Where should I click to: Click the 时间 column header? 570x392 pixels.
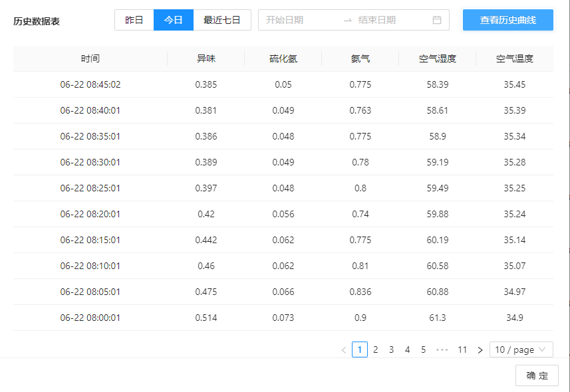pyautogui.click(x=90, y=58)
